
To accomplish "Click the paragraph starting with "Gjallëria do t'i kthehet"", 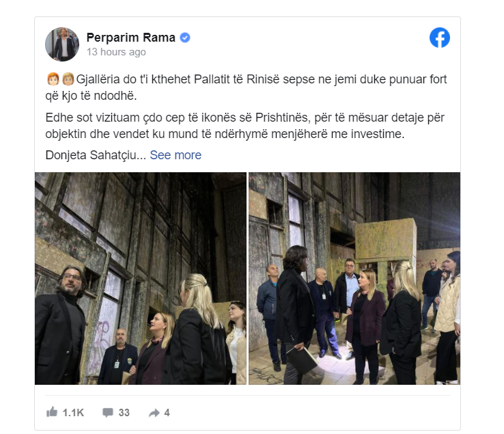I will (x=247, y=87).
